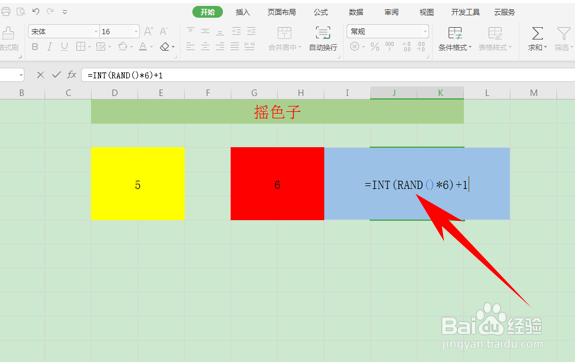Click the Clear eraser icon
Screen dimensions: 575x364
[165, 47]
